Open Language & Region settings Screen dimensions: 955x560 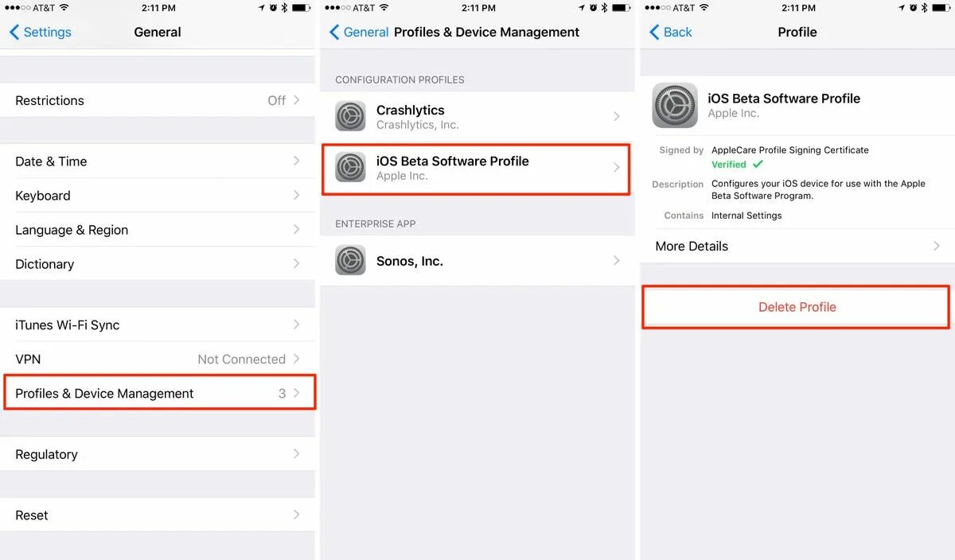tap(158, 229)
